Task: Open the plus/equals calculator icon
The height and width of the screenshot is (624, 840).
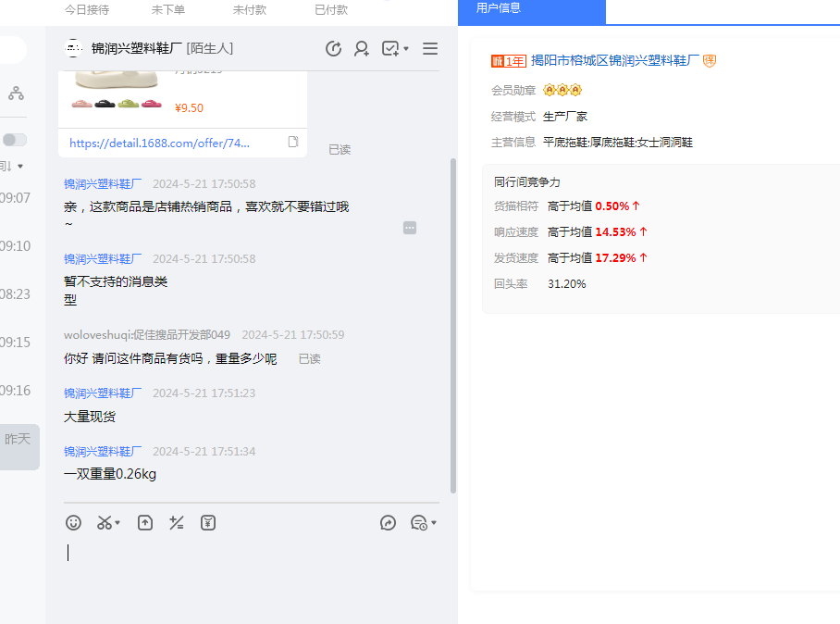Action: pyautogui.click(x=177, y=523)
